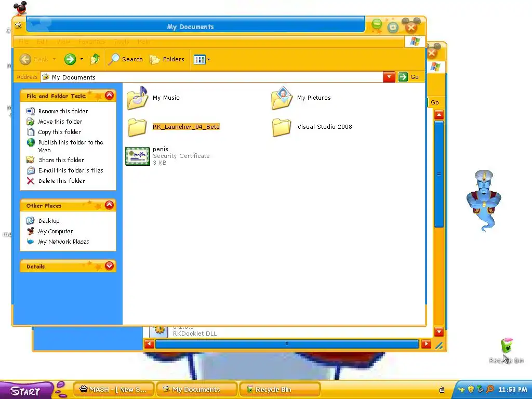Click the Recycle Bin desktop icon
The width and height of the screenshot is (532, 399).
507,351
